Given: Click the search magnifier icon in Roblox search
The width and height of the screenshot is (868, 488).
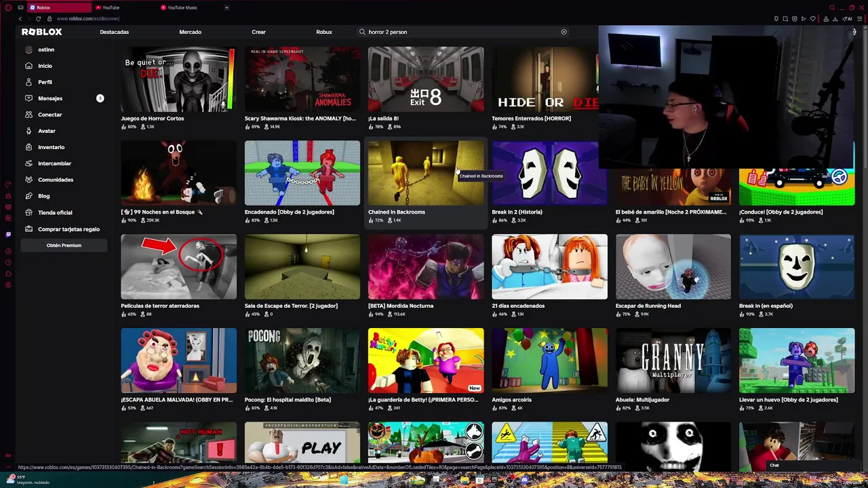Looking at the screenshot, I should (362, 32).
